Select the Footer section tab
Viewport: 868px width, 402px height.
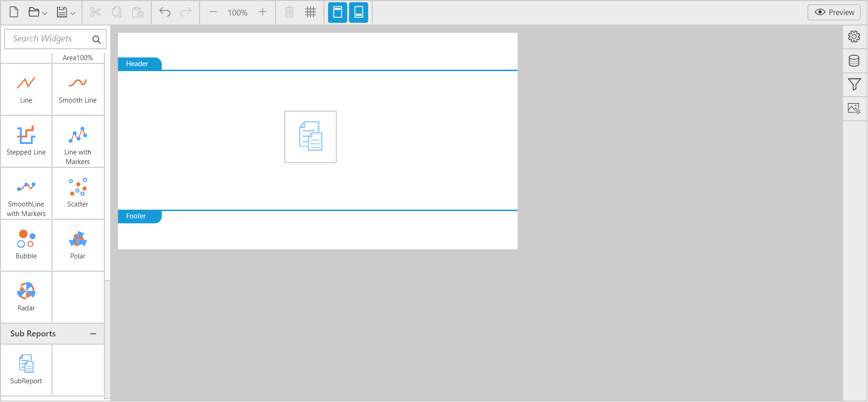click(x=139, y=216)
